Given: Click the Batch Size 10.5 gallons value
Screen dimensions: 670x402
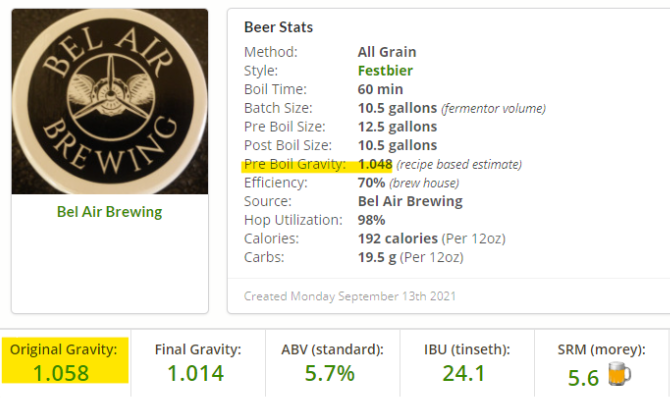Looking at the screenshot, I should [x=398, y=108].
